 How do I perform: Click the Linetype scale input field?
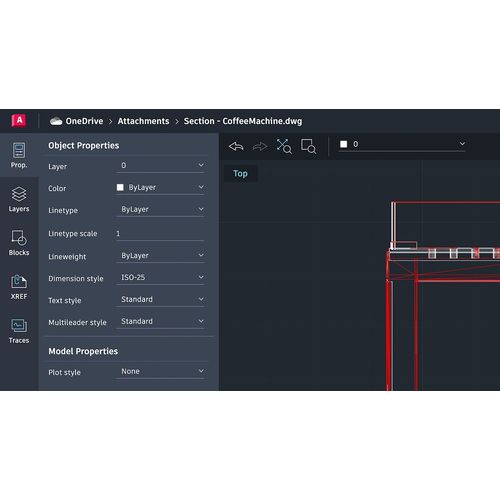pos(160,234)
